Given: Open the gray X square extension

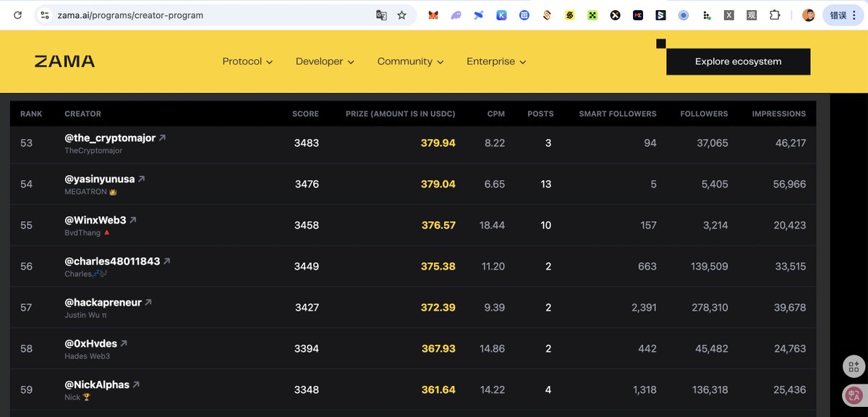Looking at the screenshot, I should pyautogui.click(x=729, y=14).
